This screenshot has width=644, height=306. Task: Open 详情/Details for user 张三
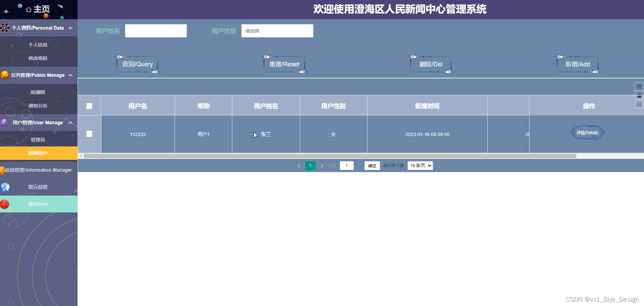(x=587, y=133)
